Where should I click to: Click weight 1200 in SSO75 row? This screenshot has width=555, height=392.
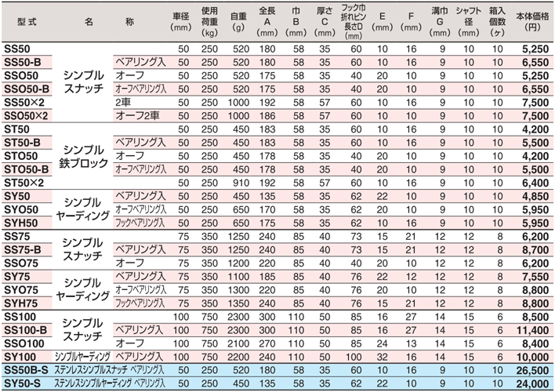coord(238,263)
